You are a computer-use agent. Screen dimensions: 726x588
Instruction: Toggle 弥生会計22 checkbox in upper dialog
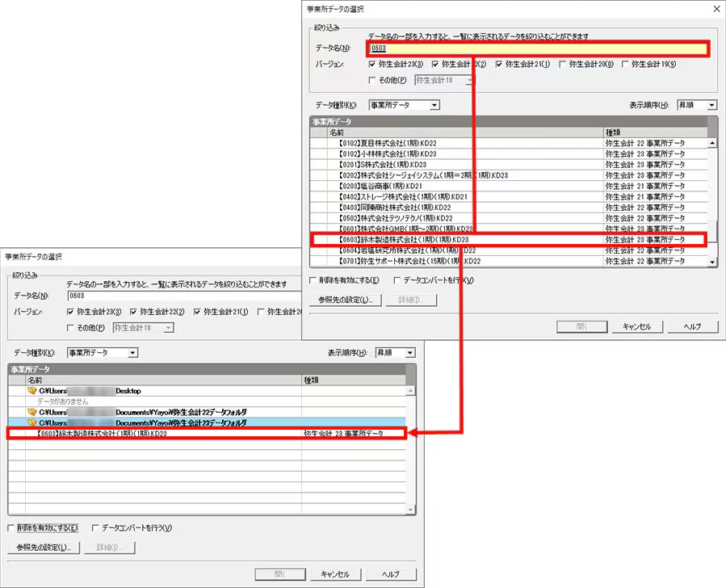pos(435,65)
